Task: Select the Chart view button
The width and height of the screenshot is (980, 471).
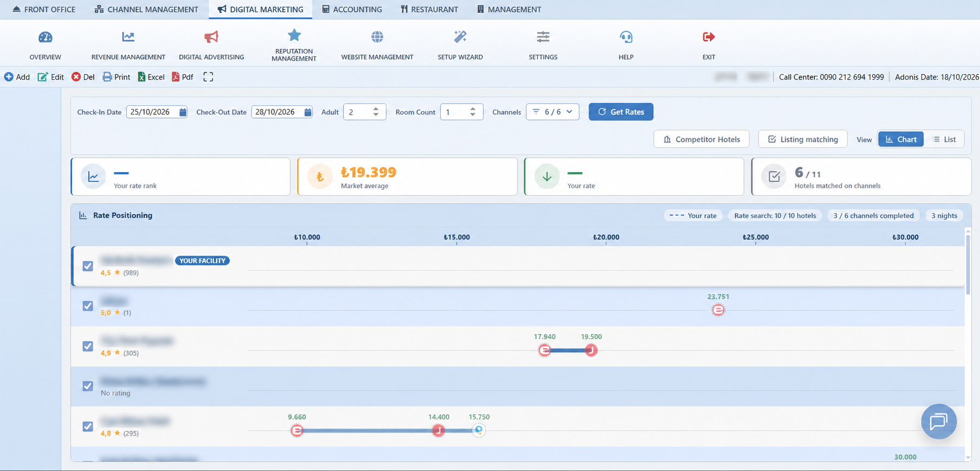Action: 901,139
